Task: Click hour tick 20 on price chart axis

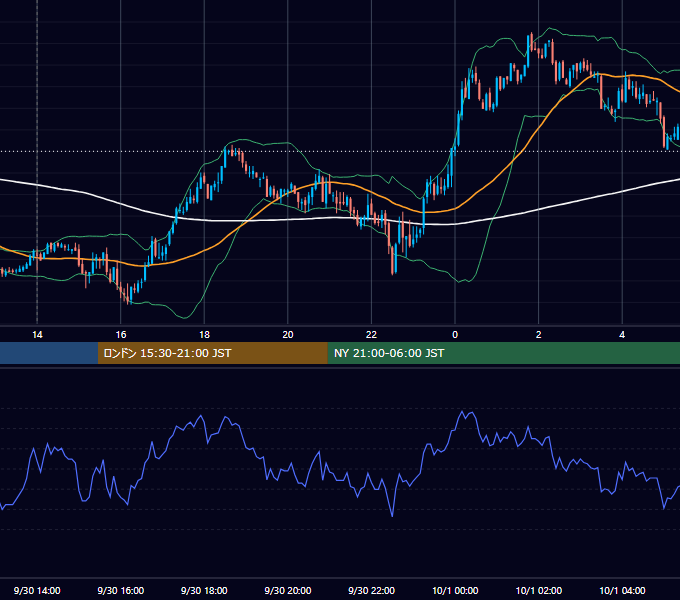Action: (288, 335)
